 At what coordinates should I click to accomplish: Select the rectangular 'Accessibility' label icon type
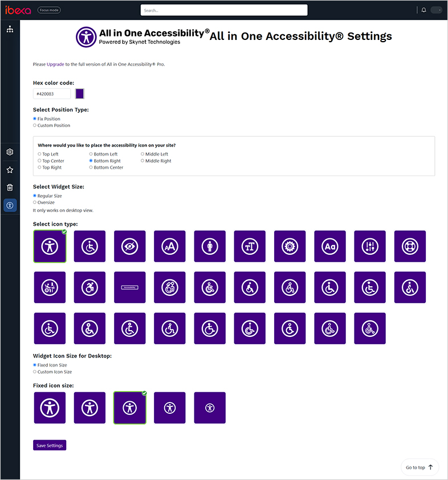[129, 287]
